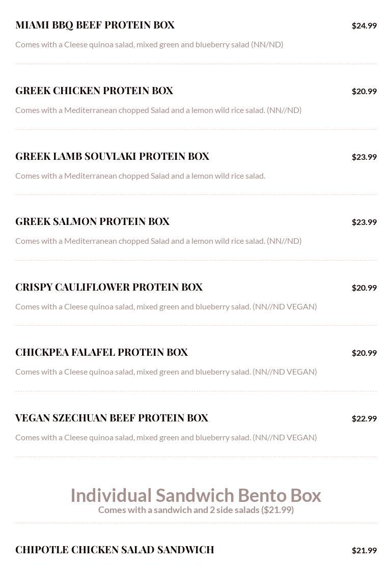Image resolution: width=392 pixels, height=566 pixels.
Task: Open the Greek Salmon Protein Box item
Action: 92,221
